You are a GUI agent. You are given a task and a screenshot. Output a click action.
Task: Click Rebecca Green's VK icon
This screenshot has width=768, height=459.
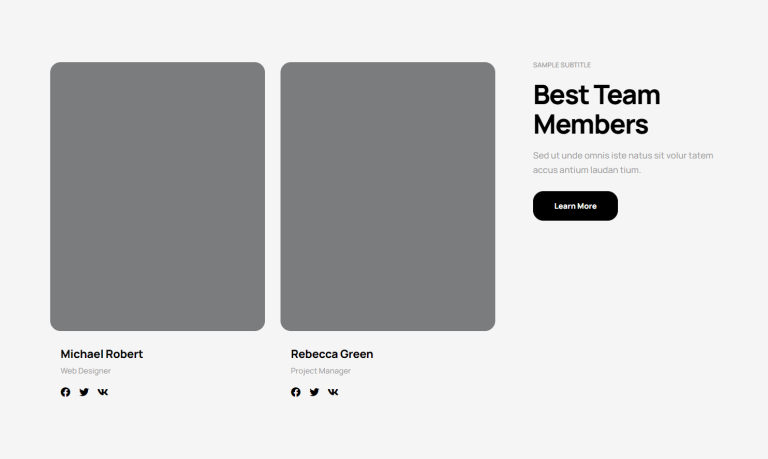[x=333, y=392]
